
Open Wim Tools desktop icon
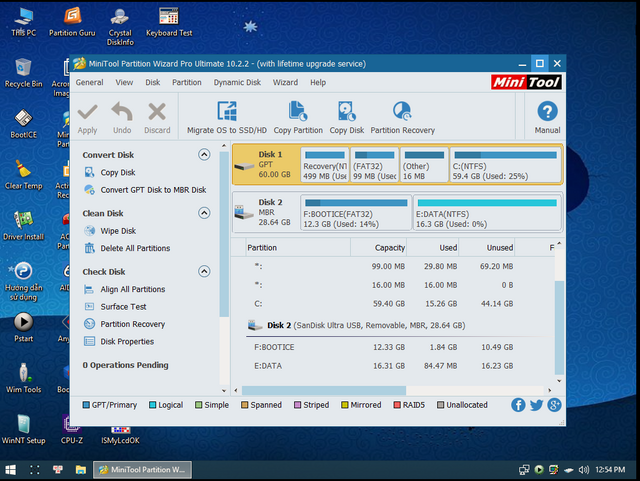(23, 379)
